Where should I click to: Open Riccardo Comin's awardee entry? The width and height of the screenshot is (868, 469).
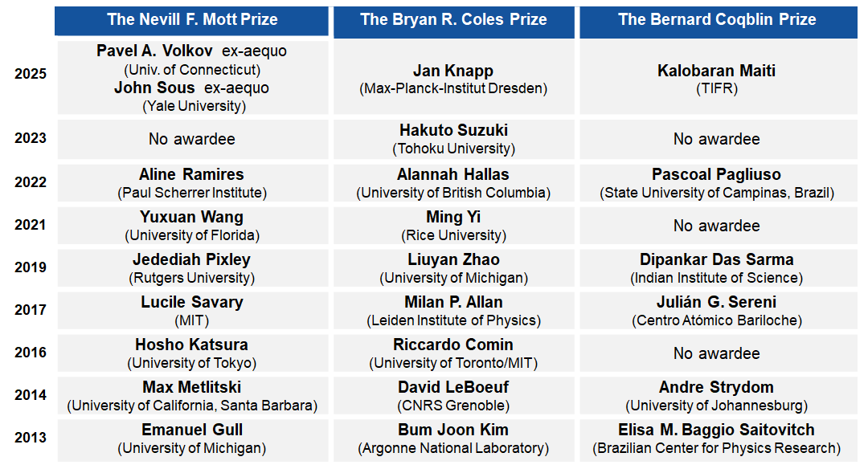(x=453, y=345)
